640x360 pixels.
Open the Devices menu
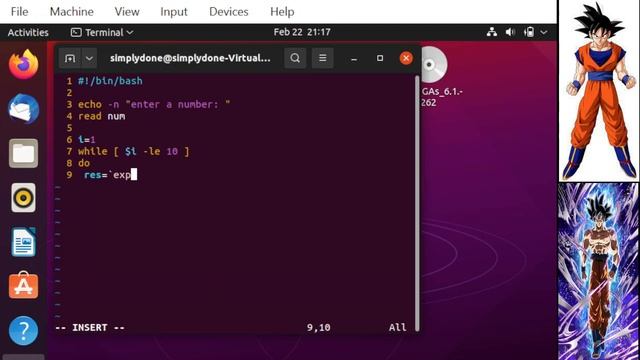pyautogui.click(x=229, y=11)
